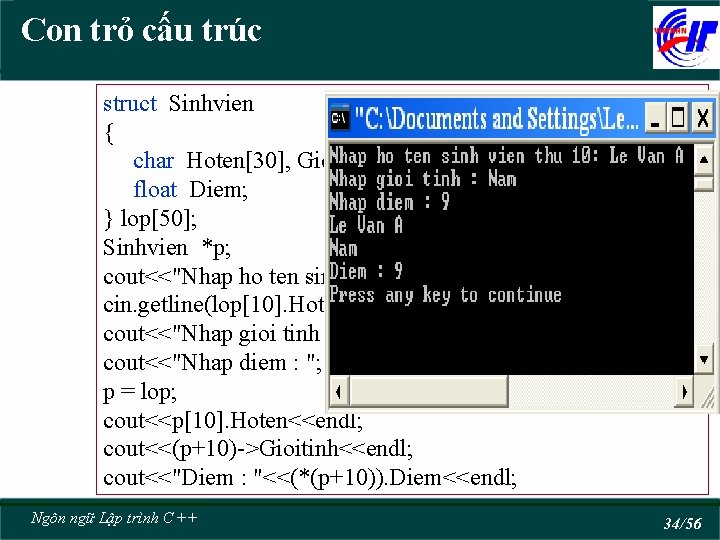Image resolution: width=720 pixels, height=540 pixels.
Task: Click the slide number '34/56'
Action: (682, 523)
